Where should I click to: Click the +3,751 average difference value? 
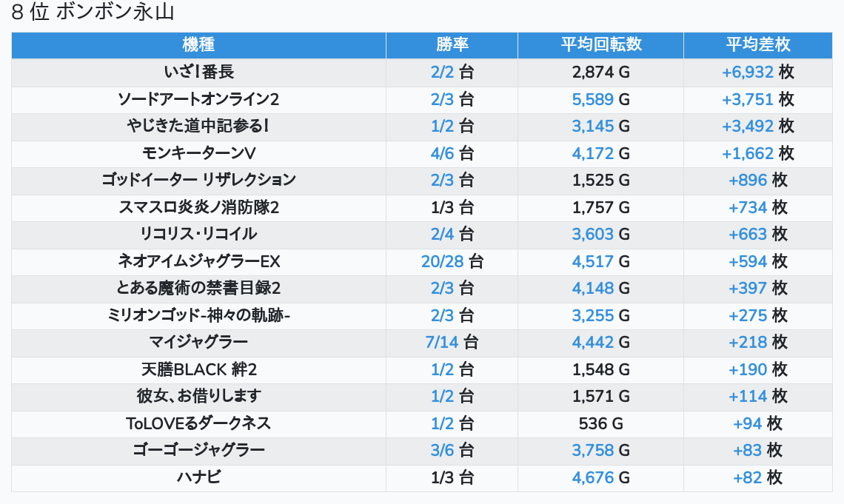click(x=748, y=99)
